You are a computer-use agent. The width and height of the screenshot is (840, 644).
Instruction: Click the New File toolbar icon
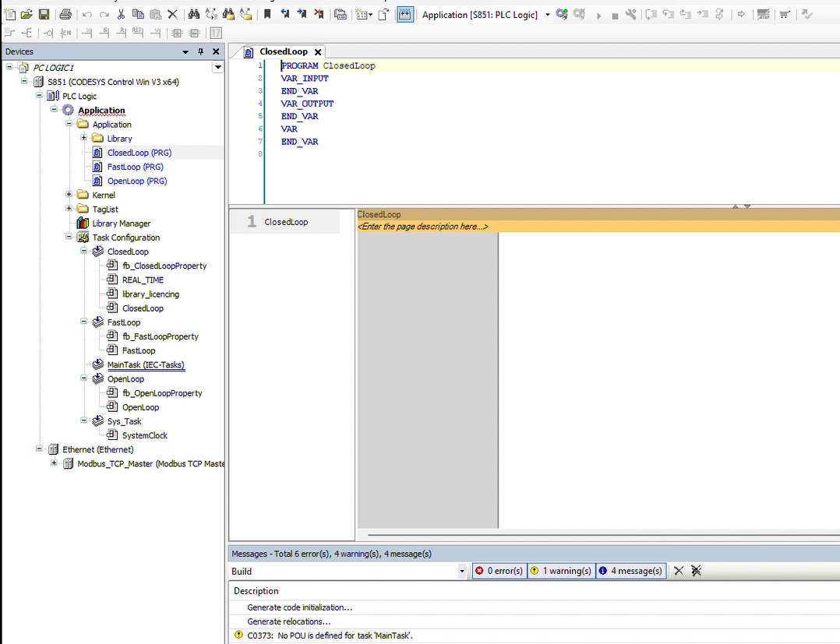click(x=9, y=15)
